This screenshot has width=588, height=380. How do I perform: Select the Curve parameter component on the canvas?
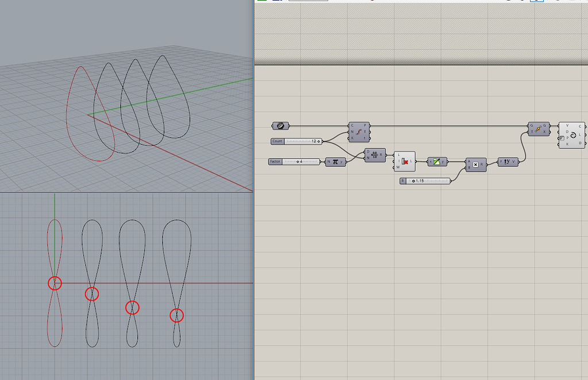[x=280, y=126]
